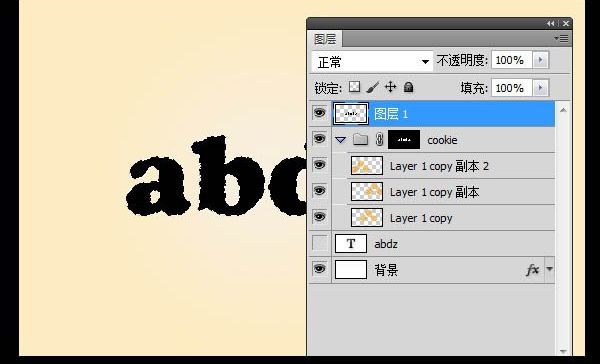Click the layers list scroll up arrow
600x364 pixels.
click(x=563, y=110)
